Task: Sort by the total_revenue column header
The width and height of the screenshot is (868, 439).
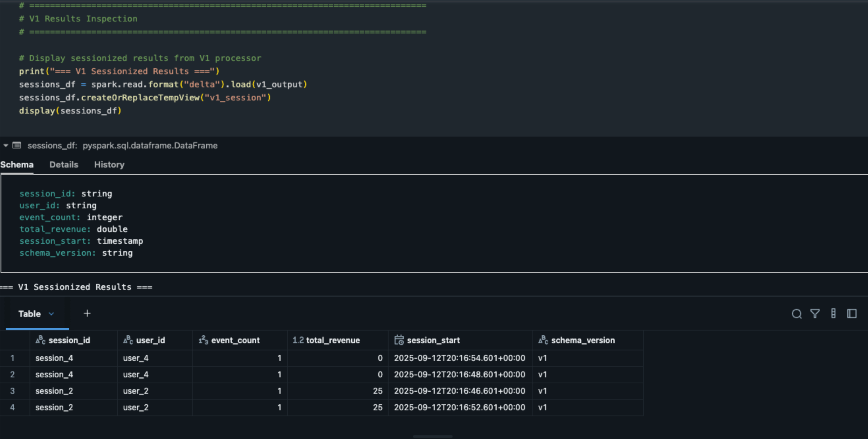Action: (333, 340)
